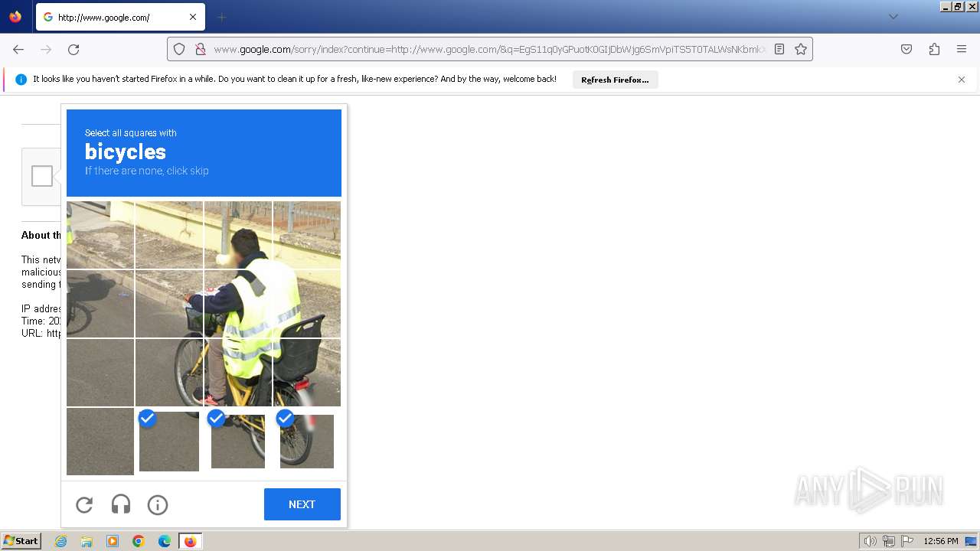This screenshot has width=980, height=551.
Task: Open Firefox View from the top-left icon
Action: coord(15,17)
